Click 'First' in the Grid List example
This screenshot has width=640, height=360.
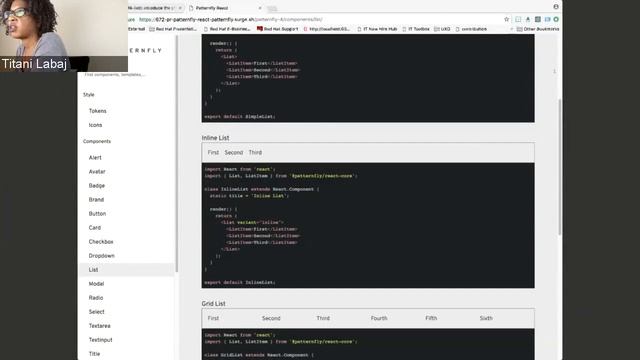(213, 318)
